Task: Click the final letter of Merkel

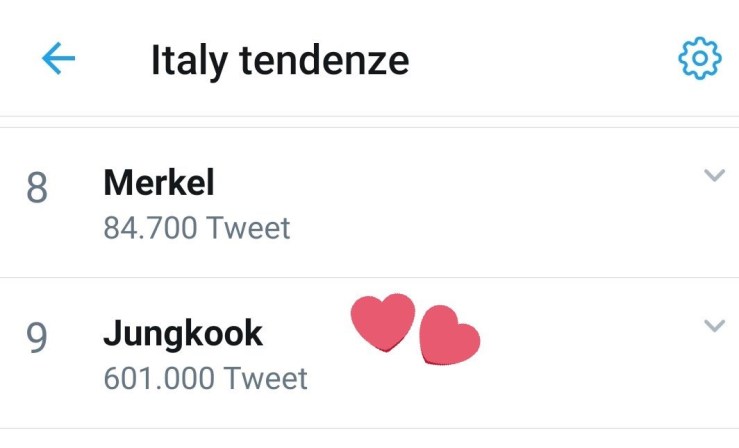Action: 210,183
